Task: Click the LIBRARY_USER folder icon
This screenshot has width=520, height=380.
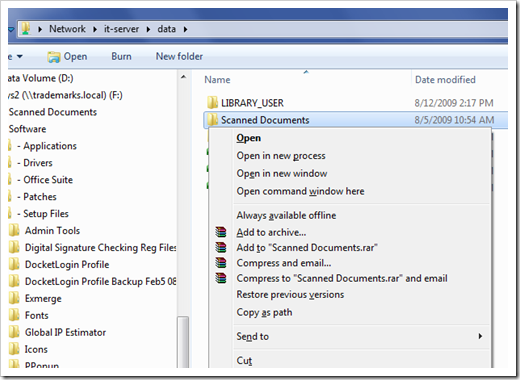Action: 212,103
